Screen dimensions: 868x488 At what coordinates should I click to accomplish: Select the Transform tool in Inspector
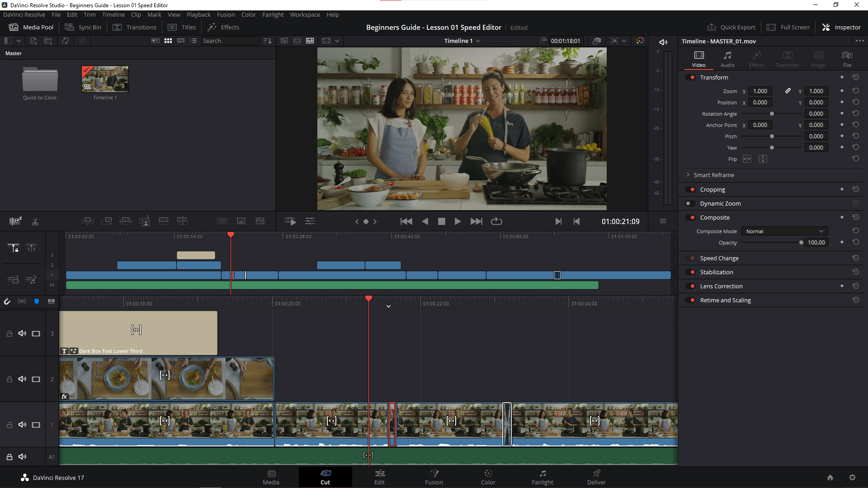click(713, 77)
